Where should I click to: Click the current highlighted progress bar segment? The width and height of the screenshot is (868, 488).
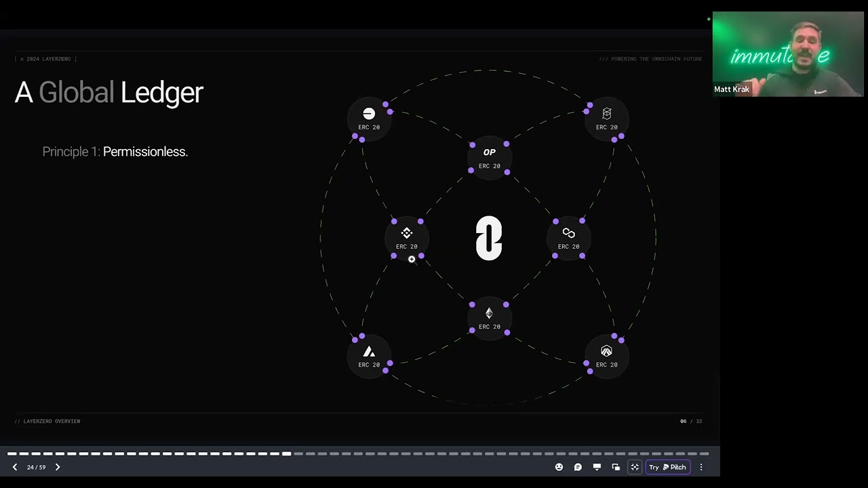tap(287, 453)
